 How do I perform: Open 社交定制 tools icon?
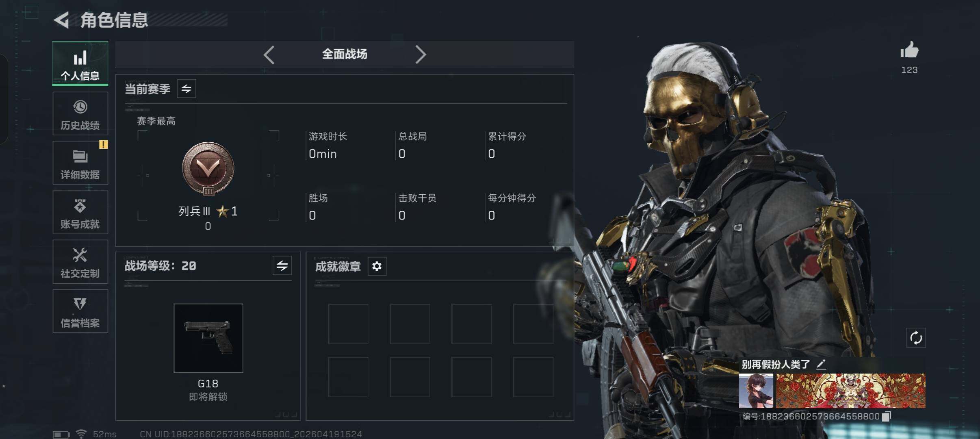point(80,255)
